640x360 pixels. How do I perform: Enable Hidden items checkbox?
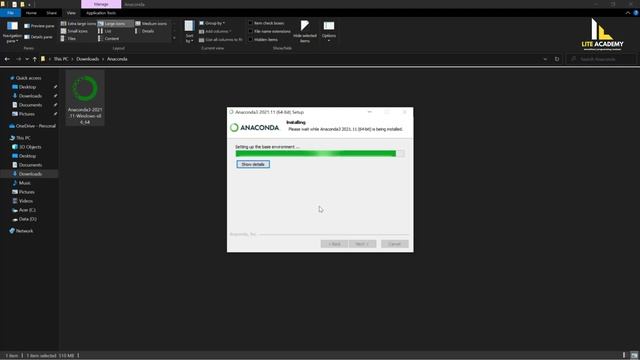tap(263, 40)
